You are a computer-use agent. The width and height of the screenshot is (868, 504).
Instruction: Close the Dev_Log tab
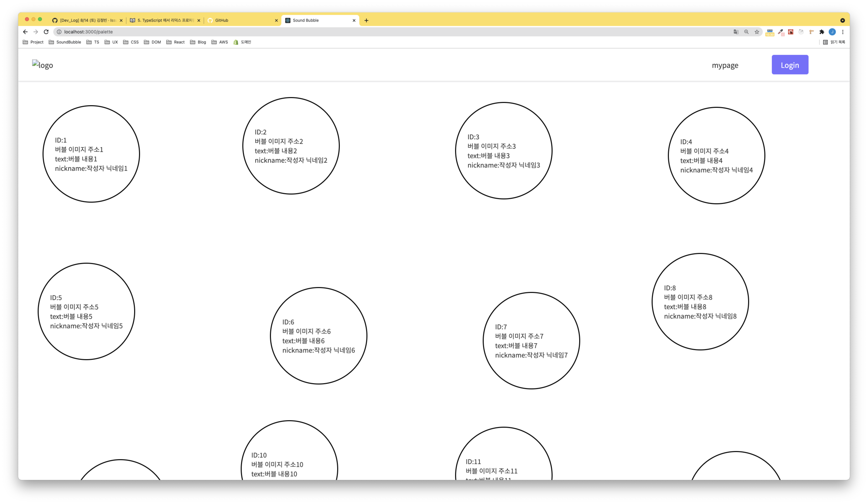pos(121,20)
